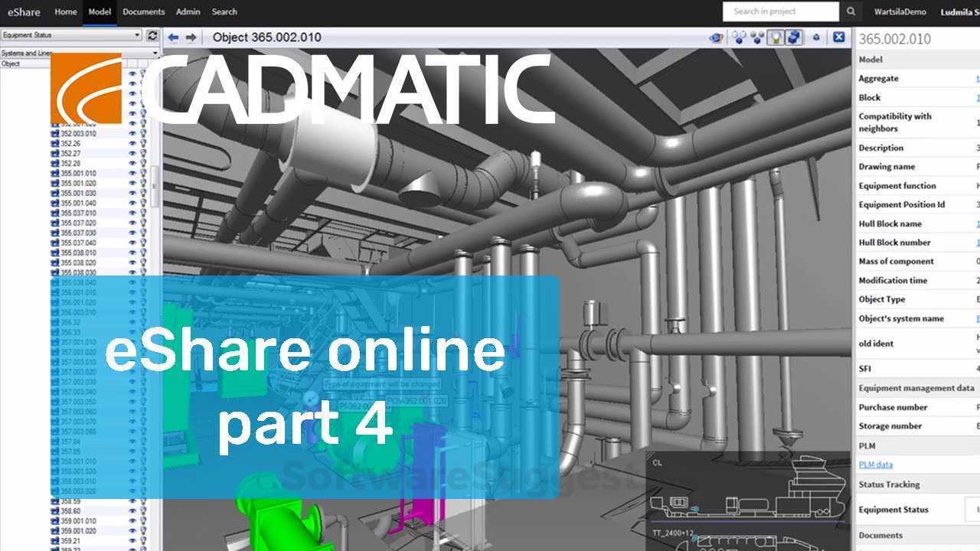Screen dimensions: 980x551
Task: Switch to the Documents menu item
Action: pyautogui.click(x=143, y=11)
